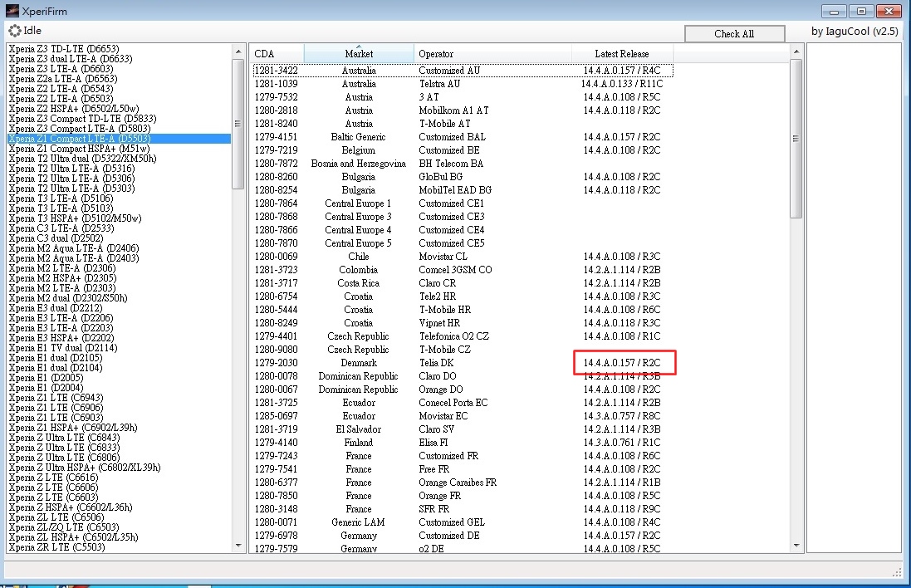The width and height of the screenshot is (911, 588).
Task: Select the Customized BAL row
Action: click(x=463, y=137)
